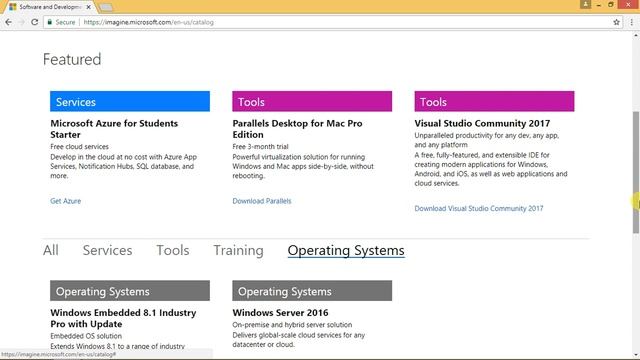Open Chrome three-dot menu
Viewport: 640px width, 360px height.
[631, 22]
